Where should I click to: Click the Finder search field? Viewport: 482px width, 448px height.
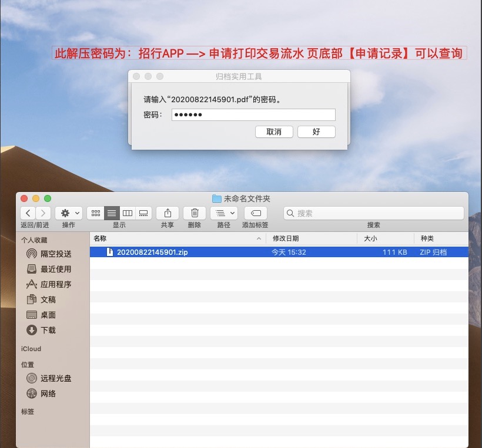(373, 213)
